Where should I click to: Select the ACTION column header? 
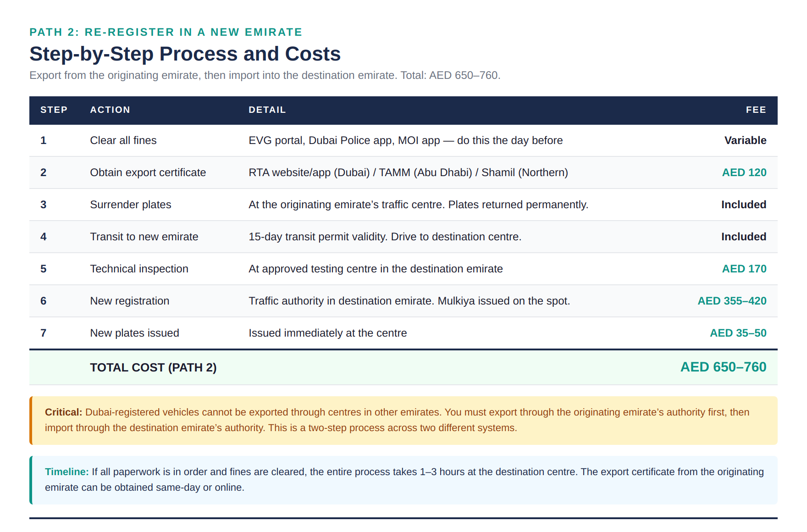[110, 110]
